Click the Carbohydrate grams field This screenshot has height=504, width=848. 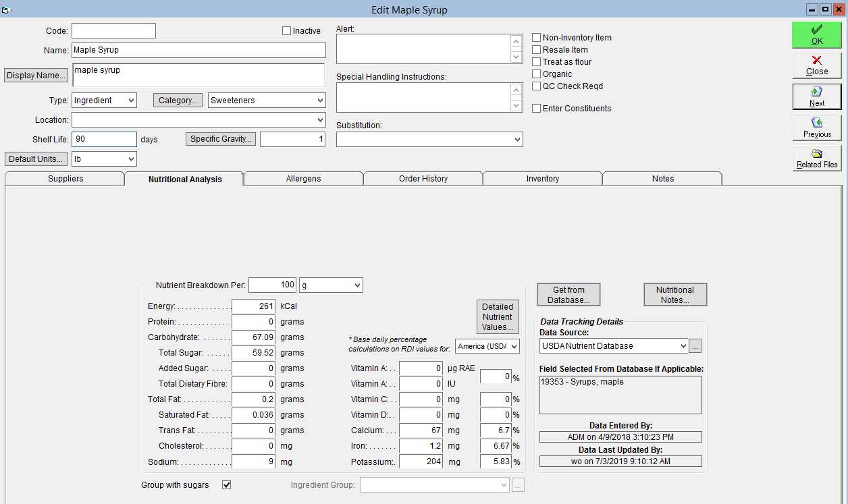pos(254,337)
